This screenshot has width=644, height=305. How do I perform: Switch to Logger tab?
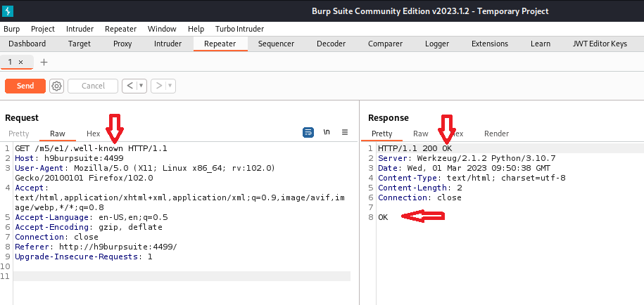point(437,44)
